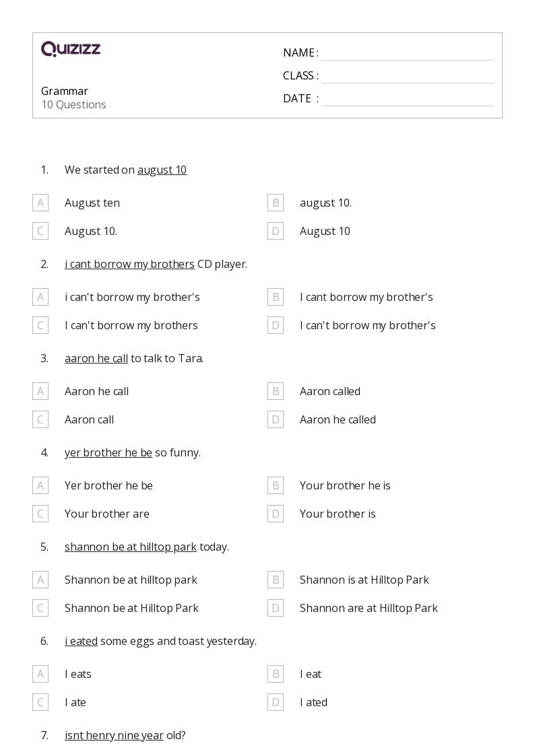This screenshot has height=756, width=535.
Task: Mark box D 'I can't borrow my brother's'
Action: 276,325
